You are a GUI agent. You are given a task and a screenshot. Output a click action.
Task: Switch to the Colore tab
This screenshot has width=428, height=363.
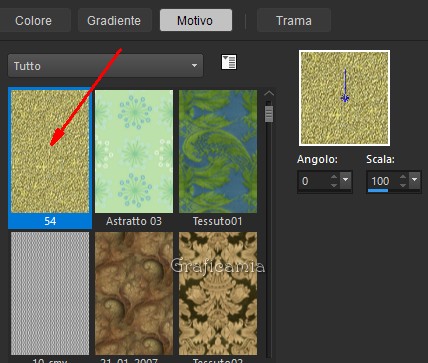33,21
